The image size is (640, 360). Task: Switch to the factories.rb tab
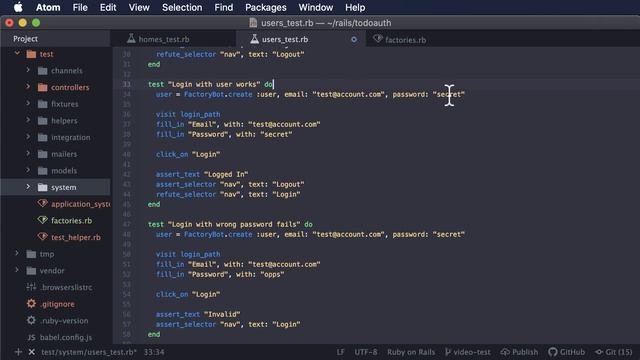[x=405, y=40]
